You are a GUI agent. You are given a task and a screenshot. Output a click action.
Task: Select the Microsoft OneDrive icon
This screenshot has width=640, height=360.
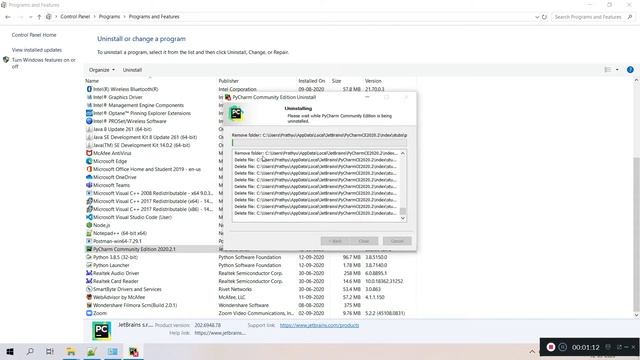pos(89,177)
